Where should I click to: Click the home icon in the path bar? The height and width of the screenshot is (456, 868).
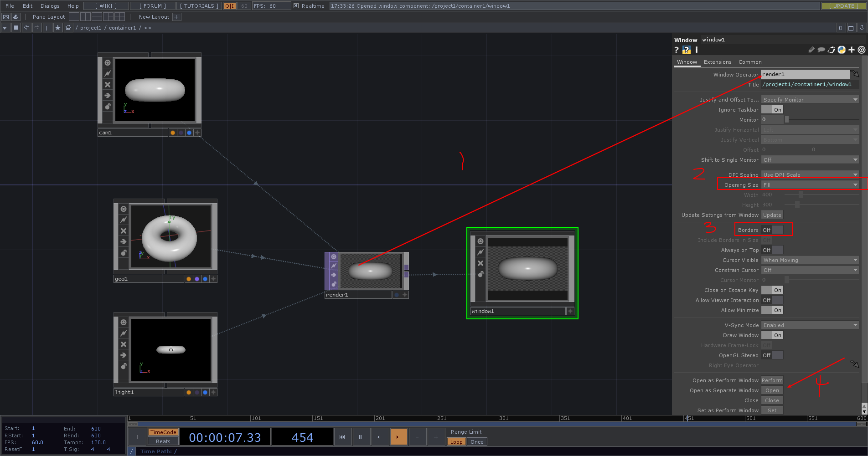pyautogui.click(x=68, y=27)
